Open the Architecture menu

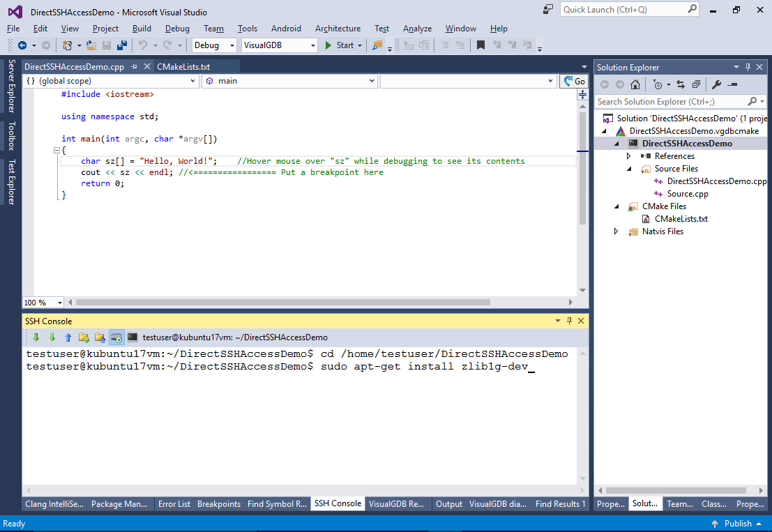click(338, 29)
